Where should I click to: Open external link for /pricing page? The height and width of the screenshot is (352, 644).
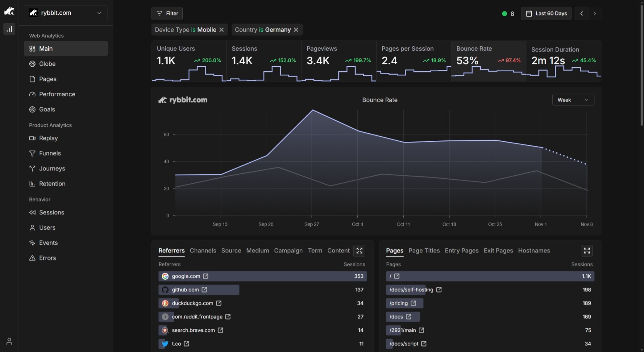tap(414, 303)
